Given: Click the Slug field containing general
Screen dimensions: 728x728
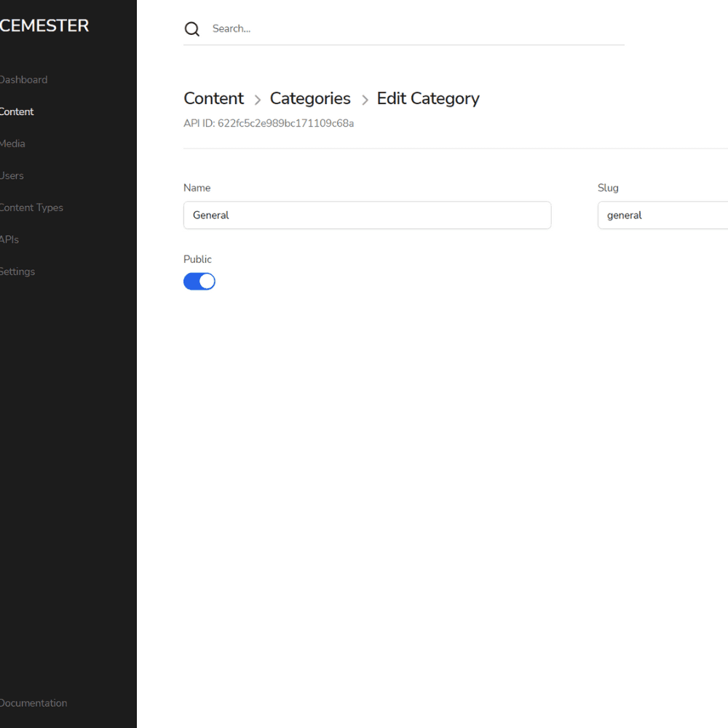Looking at the screenshot, I should [662, 215].
